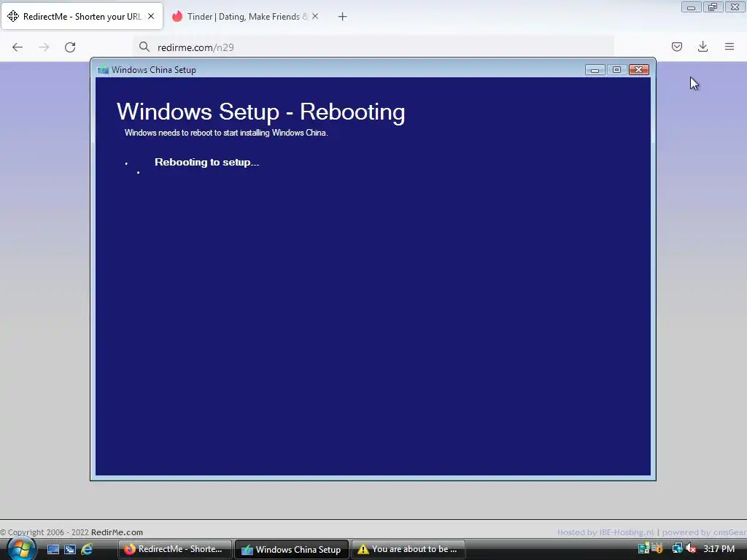Open a new browser tab

(x=343, y=17)
